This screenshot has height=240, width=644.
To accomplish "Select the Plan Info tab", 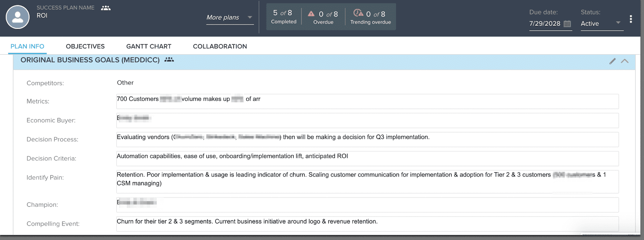I will (x=27, y=46).
